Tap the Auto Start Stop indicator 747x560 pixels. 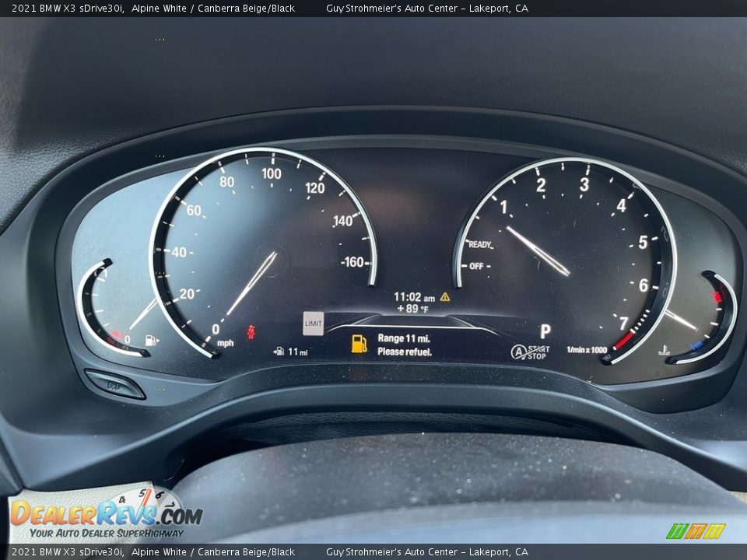coord(530,352)
